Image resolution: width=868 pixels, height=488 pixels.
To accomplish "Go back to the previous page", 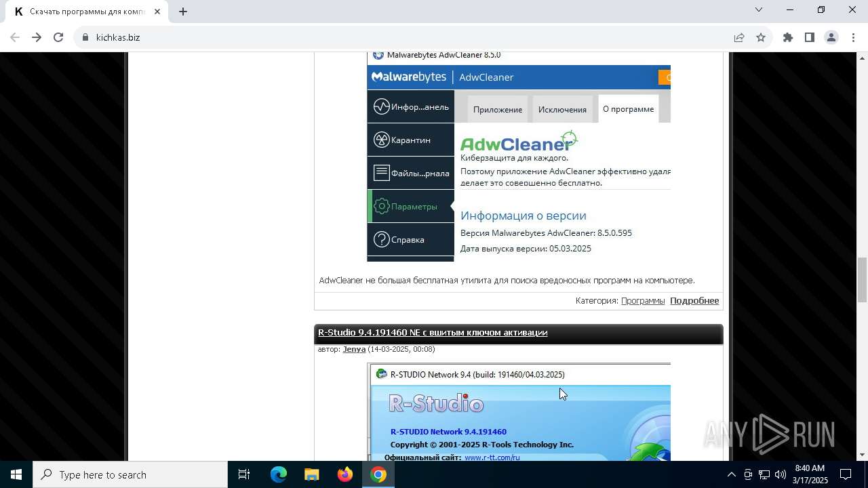I will (15, 37).
